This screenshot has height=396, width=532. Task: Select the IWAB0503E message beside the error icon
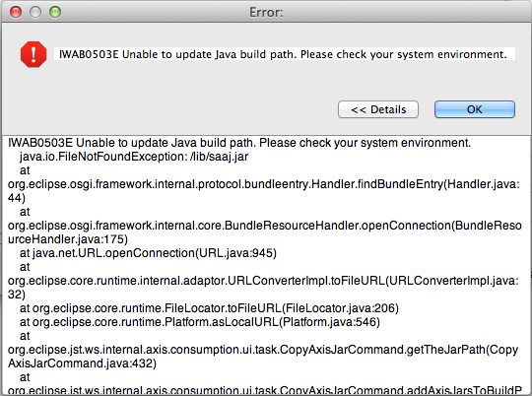285,54
